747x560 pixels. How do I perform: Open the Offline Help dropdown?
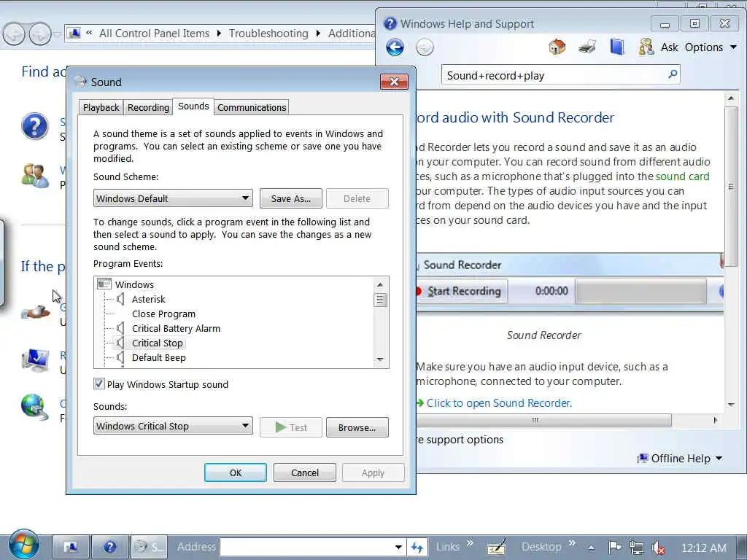[680, 458]
